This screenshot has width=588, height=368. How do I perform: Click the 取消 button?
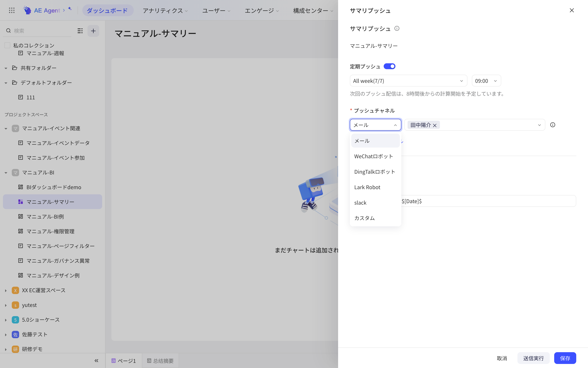pos(502,358)
